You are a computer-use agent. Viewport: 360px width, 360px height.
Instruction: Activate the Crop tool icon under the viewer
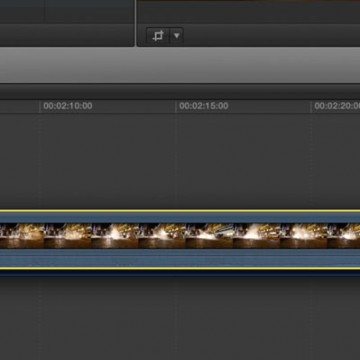pos(158,36)
